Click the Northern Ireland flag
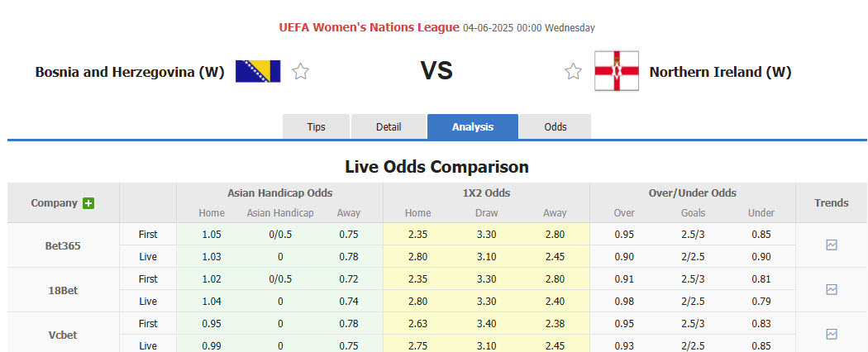 point(616,72)
